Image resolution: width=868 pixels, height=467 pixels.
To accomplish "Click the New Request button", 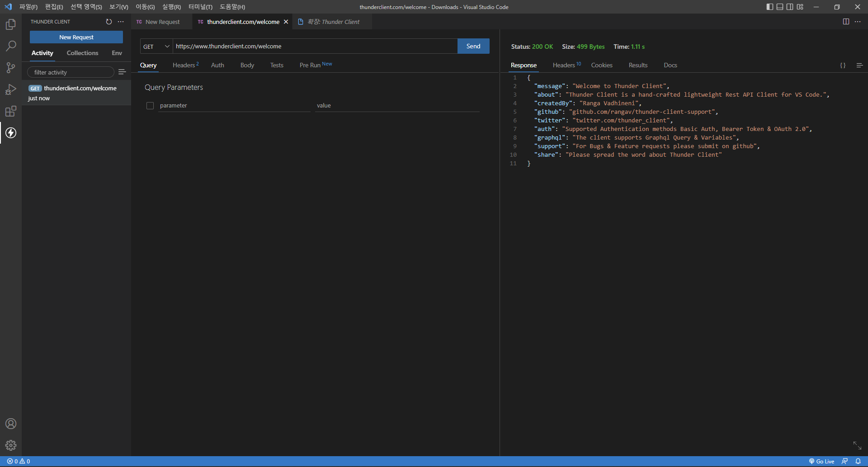I will pyautogui.click(x=76, y=37).
